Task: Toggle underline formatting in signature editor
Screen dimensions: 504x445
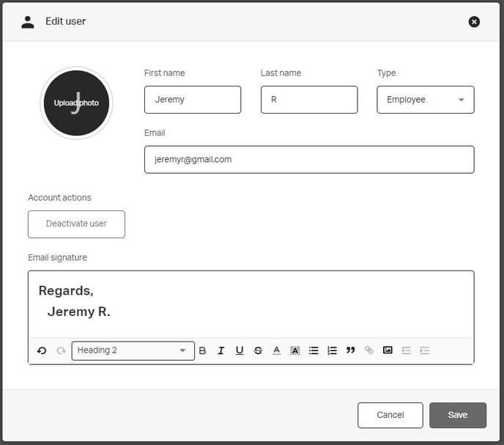Action: pyautogui.click(x=240, y=350)
